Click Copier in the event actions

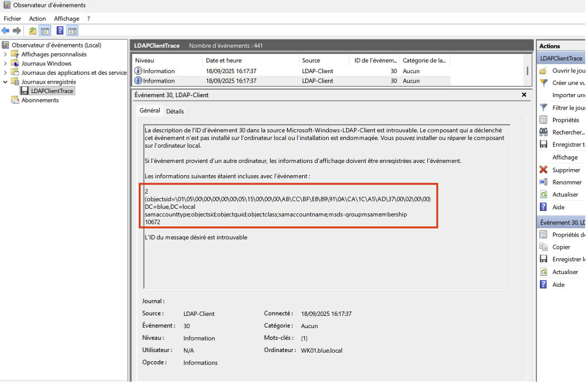point(561,247)
